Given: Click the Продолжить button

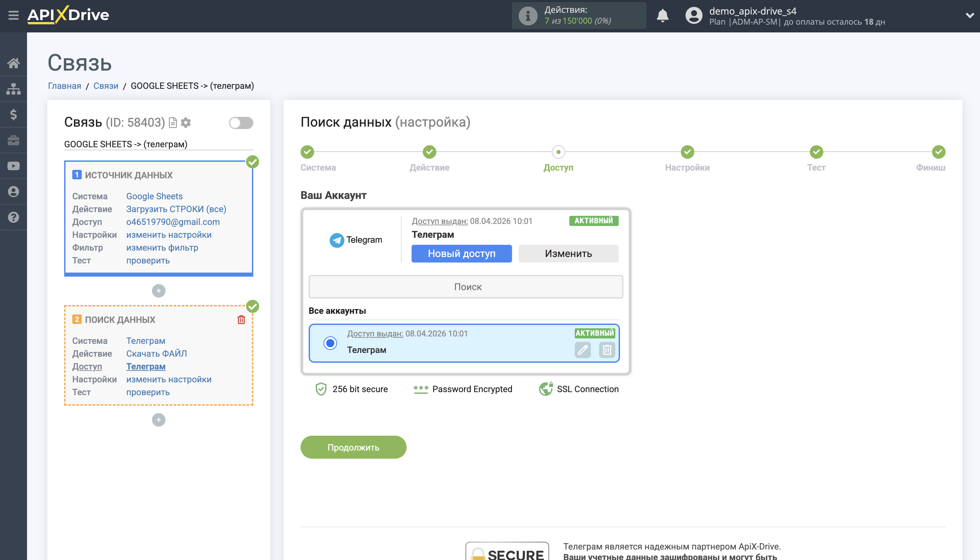Looking at the screenshot, I should [x=353, y=447].
